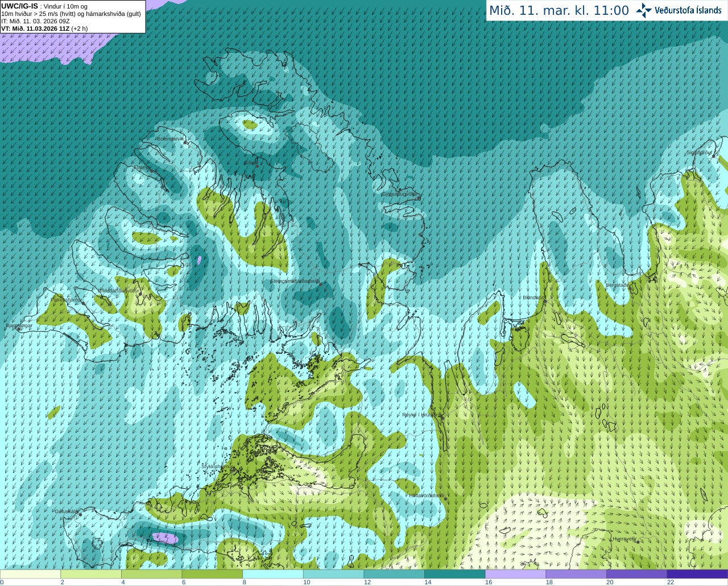Viewport: 728px width, 586px height.
Task: Click the Bjargtangar station label
Action: click(x=19, y=325)
